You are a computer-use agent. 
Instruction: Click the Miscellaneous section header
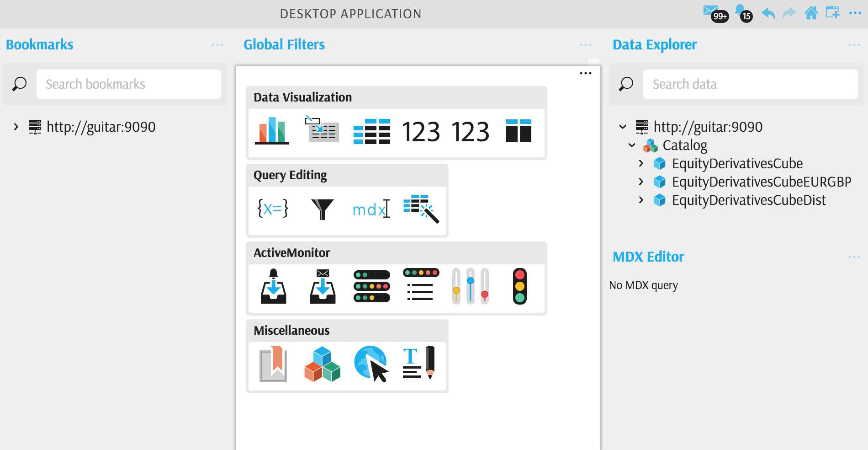click(291, 331)
